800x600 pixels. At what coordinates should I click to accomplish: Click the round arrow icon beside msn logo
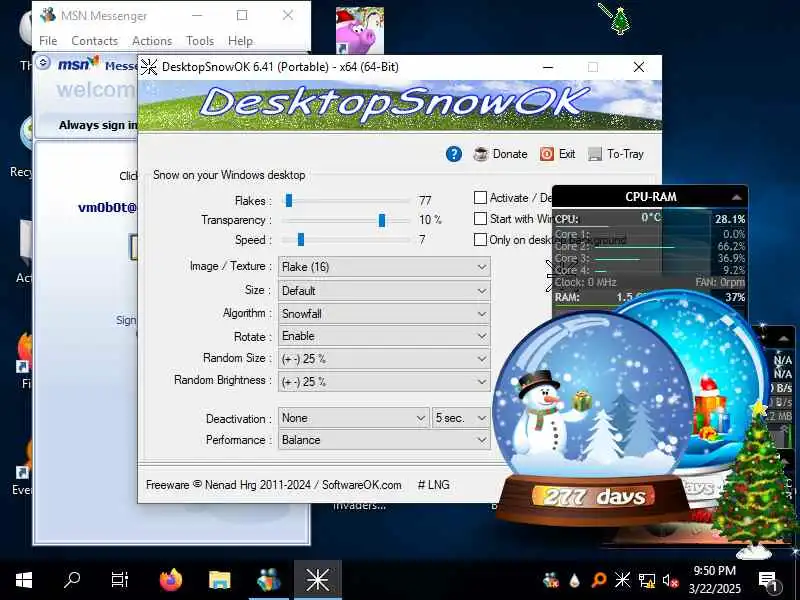coord(43,62)
